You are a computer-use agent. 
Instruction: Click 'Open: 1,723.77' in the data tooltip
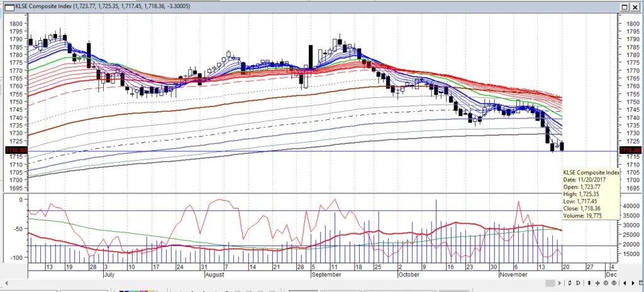(x=582, y=187)
